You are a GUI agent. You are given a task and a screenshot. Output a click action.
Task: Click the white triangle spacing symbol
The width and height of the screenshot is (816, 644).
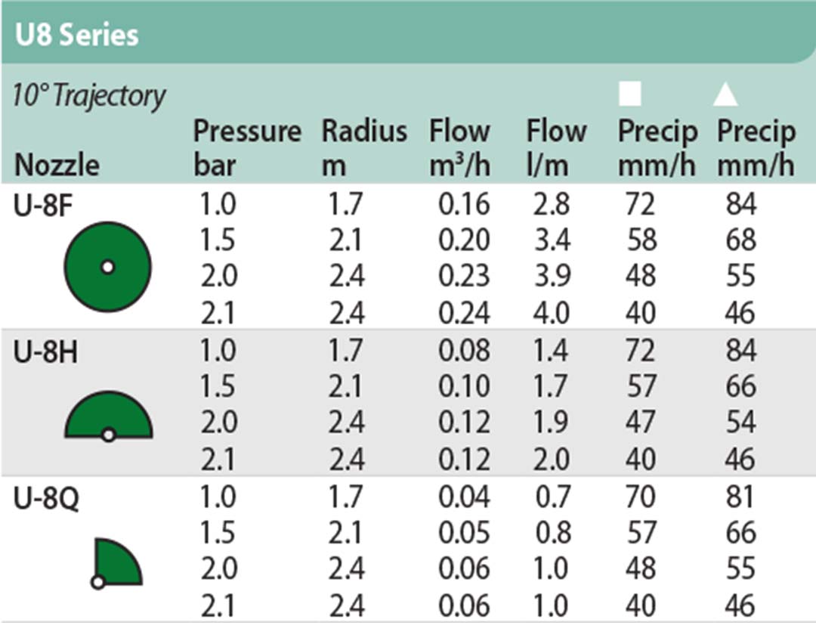[x=725, y=94]
